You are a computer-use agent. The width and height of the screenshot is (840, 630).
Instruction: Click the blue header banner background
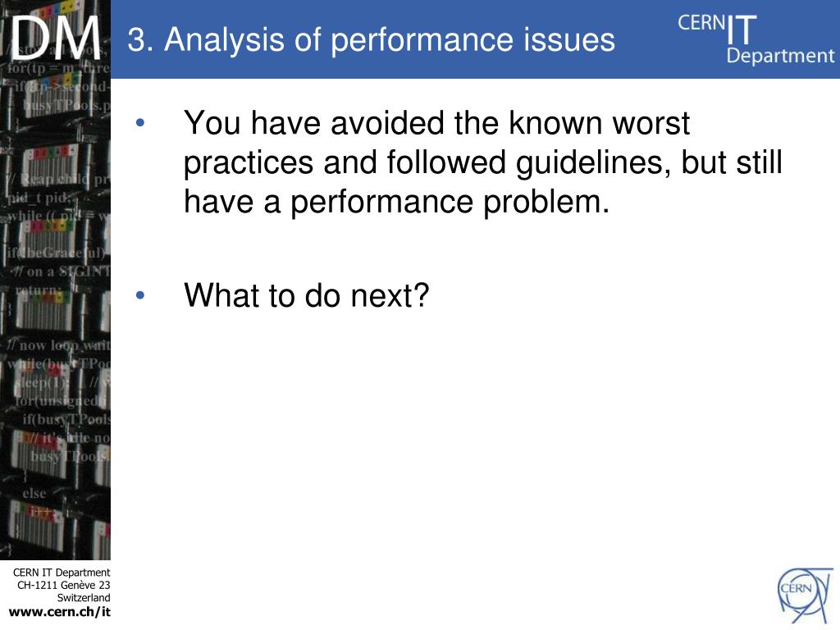tap(475, 39)
